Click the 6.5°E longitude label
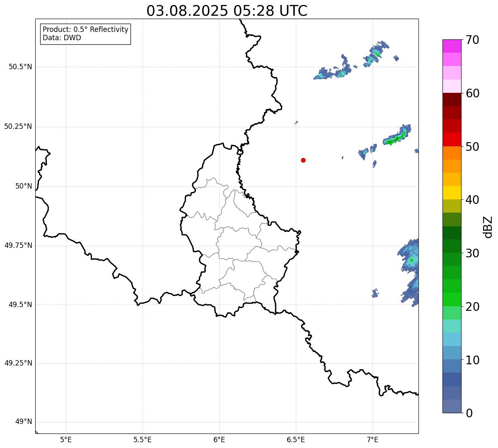The image size is (498, 448). [x=296, y=440]
